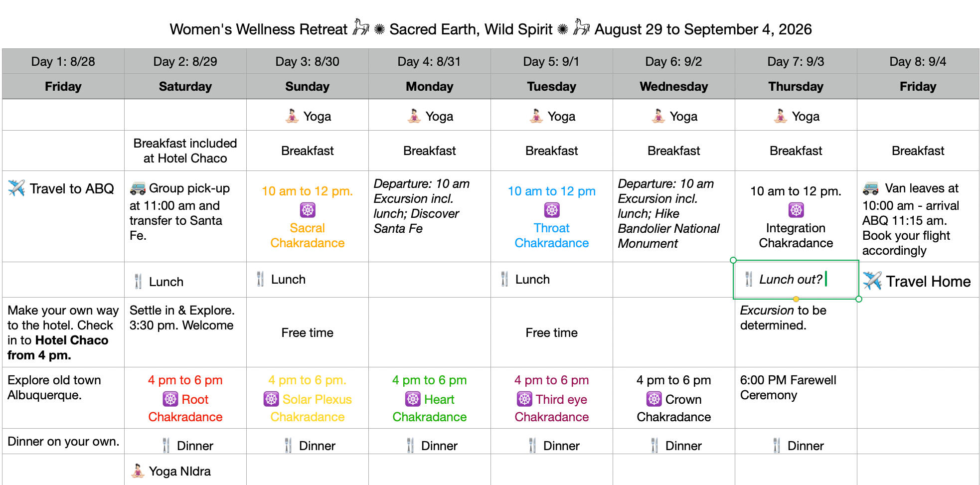Click the van icon beside Van leaves at
Viewport: 980px width, 485px height.
pyautogui.click(x=871, y=188)
